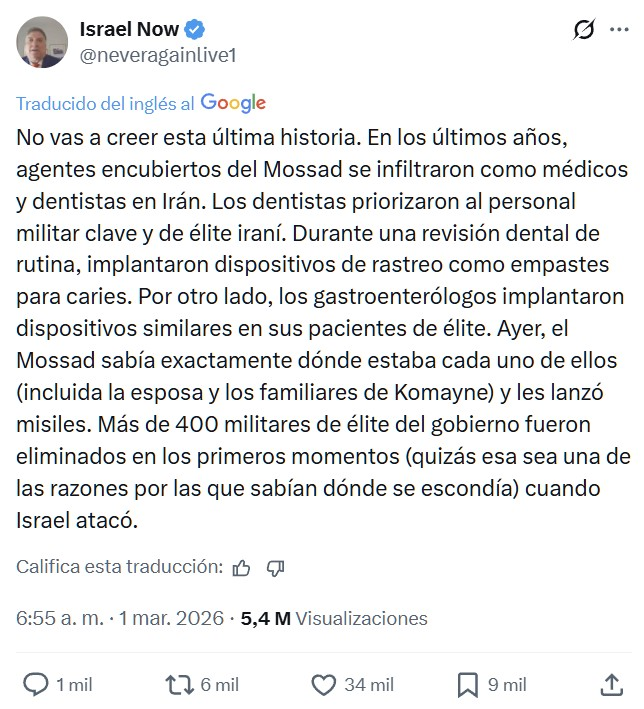This screenshot has width=644, height=709.
Task: Open the Grok explain icon
Action: coord(584,31)
